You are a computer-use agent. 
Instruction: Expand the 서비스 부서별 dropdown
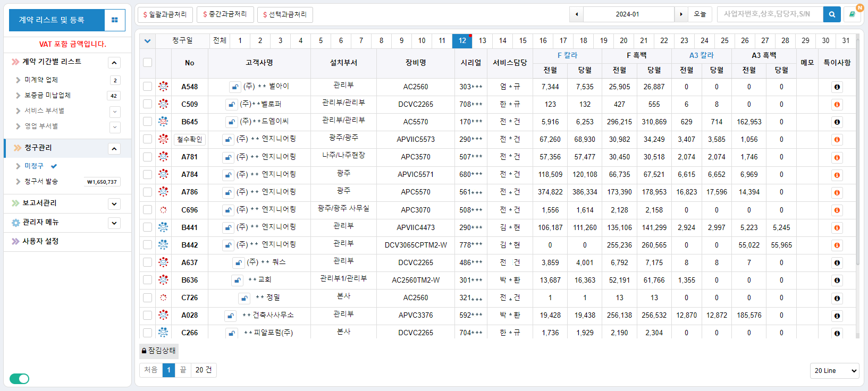pyautogui.click(x=115, y=112)
